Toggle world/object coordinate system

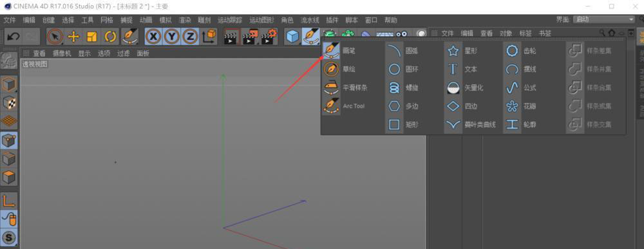(x=209, y=37)
